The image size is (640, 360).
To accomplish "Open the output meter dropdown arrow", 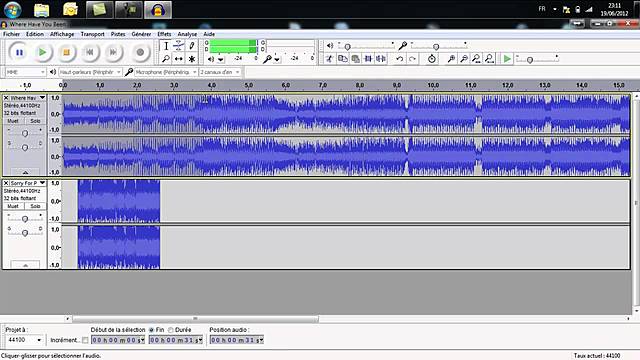I will click(220, 60).
